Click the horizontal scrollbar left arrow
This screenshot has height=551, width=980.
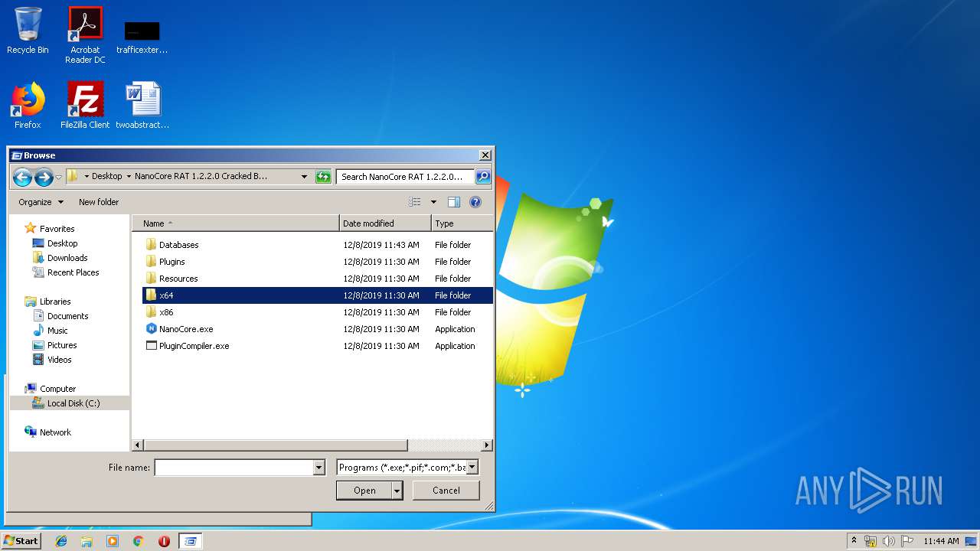138,445
